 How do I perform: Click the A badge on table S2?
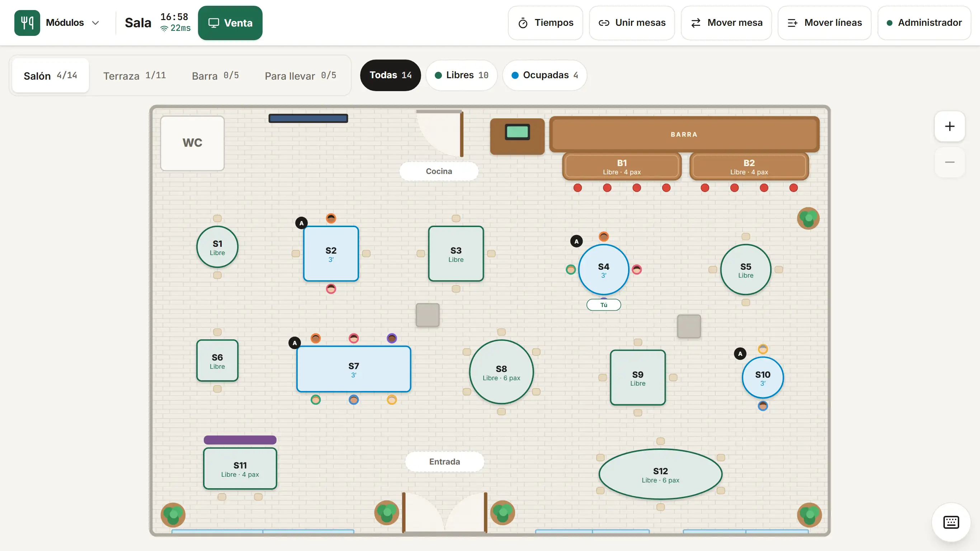pos(301,223)
